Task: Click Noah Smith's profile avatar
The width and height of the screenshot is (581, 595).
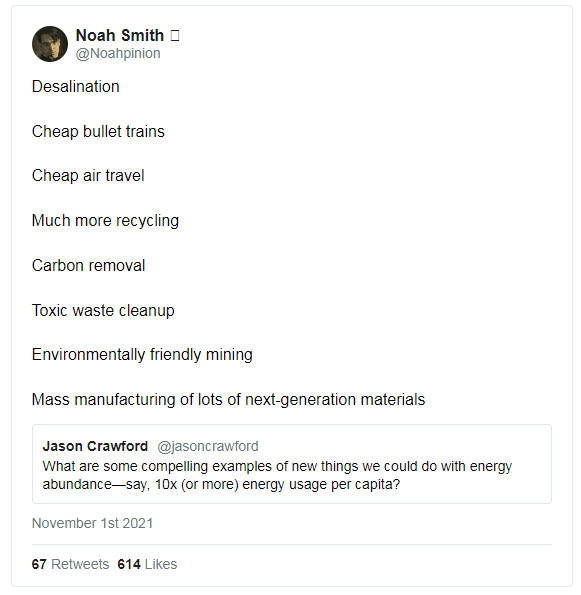Action: [50, 44]
